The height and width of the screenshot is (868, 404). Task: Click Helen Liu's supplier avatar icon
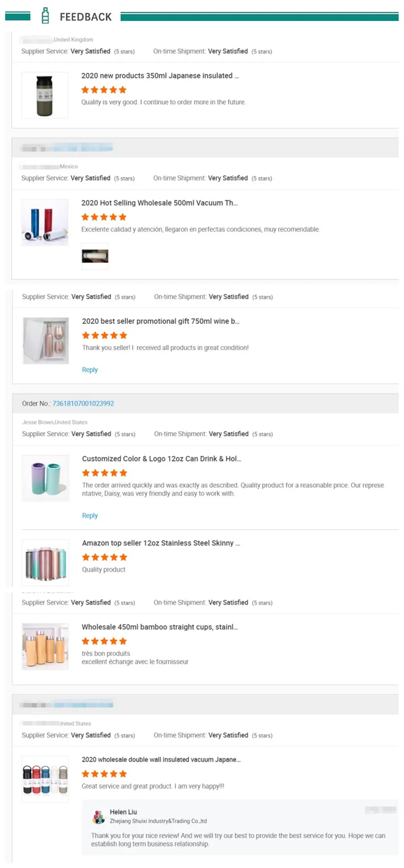99,817
